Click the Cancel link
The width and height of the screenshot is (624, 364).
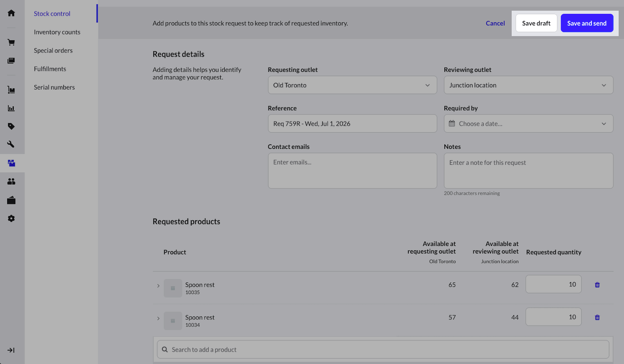click(x=495, y=23)
